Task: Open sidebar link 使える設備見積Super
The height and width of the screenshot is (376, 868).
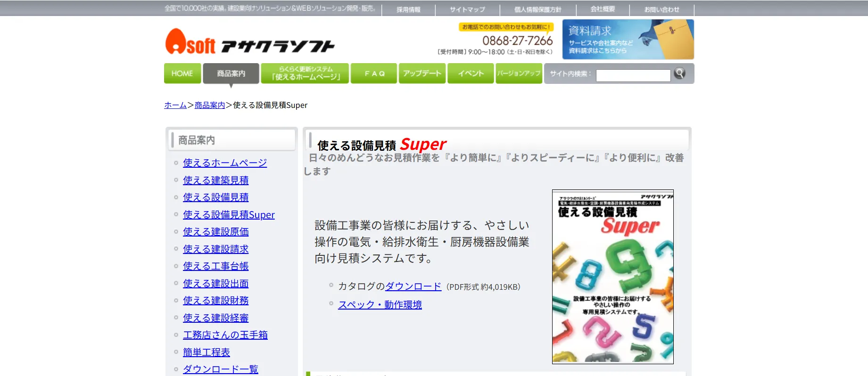Action: coord(229,215)
